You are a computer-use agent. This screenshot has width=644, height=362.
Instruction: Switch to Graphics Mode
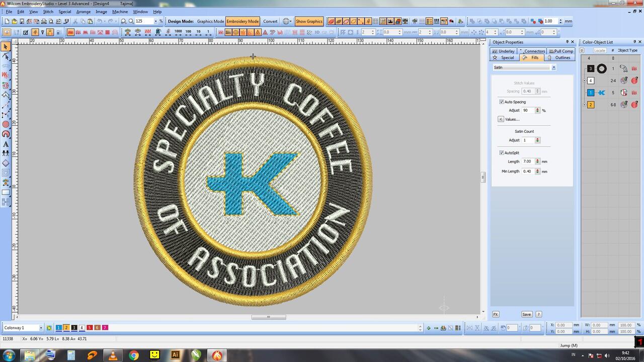coord(210,21)
